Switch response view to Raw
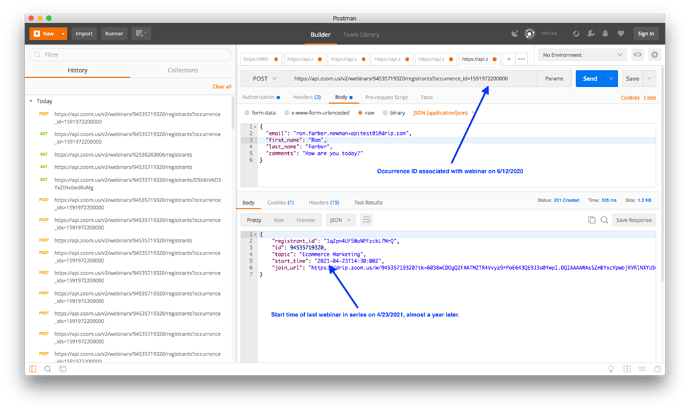Image resolution: width=690 pixels, height=411 pixels. click(279, 220)
